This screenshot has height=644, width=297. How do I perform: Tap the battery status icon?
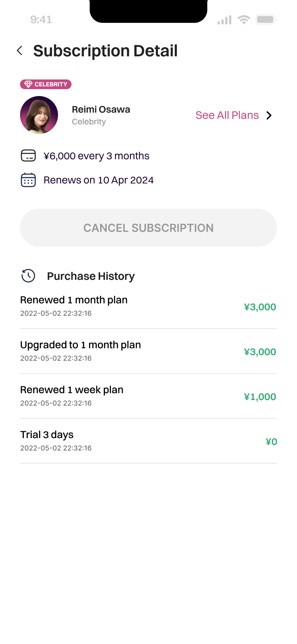(x=266, y=20)
